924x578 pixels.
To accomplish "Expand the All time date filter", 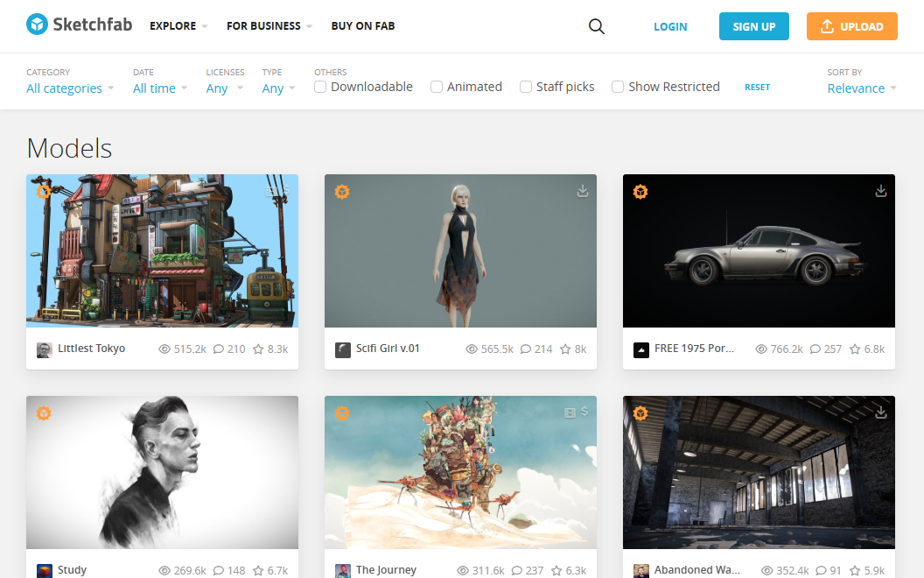I will [x=160, y=88].
